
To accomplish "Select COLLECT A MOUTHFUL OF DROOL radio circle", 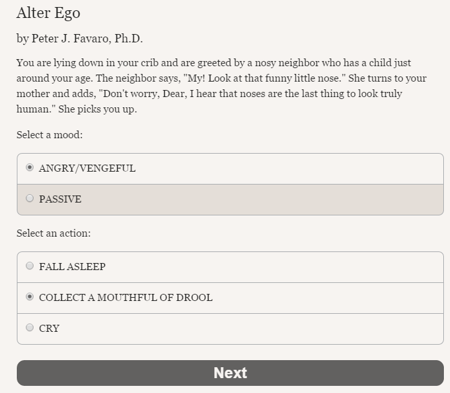I will pyautogui.click(x=30, y=297).
